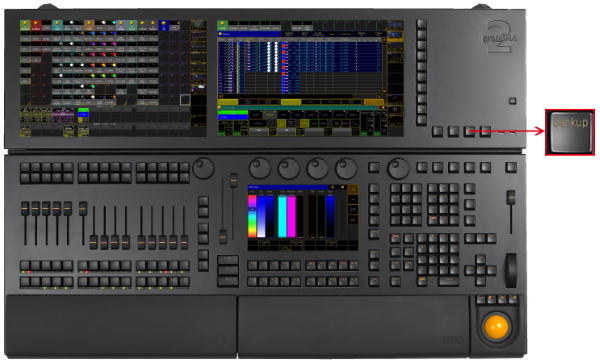The height and width of the screenshot is (364, 600).
Task: Click the cyan color bar in color picker
Action: point(282,216)
